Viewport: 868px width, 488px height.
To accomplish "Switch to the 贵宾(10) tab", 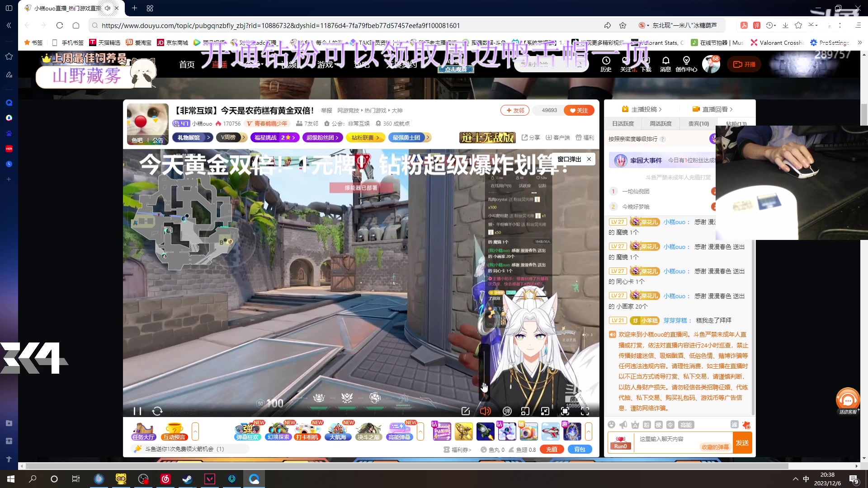I will (x=698, y=123).
